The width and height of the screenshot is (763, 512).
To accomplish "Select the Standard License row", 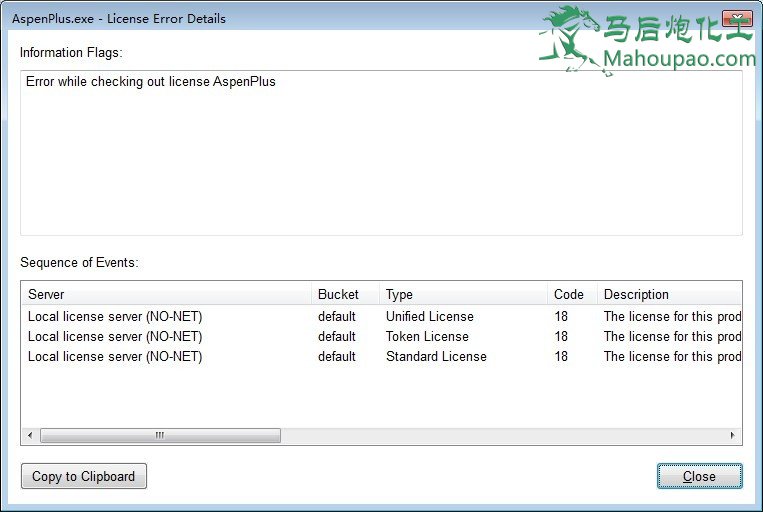I will coord(382,356).
